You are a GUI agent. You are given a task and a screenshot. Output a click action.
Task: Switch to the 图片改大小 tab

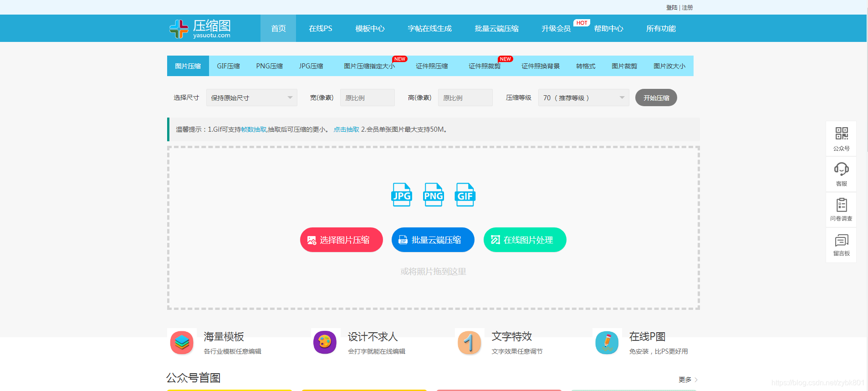point(669,66)
